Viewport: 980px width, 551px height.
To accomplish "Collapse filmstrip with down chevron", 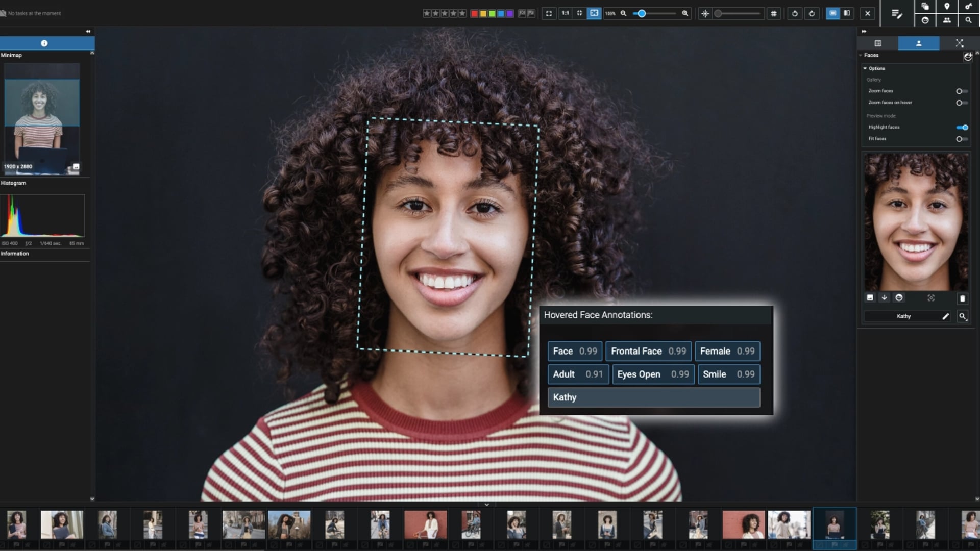I will 487,505.
